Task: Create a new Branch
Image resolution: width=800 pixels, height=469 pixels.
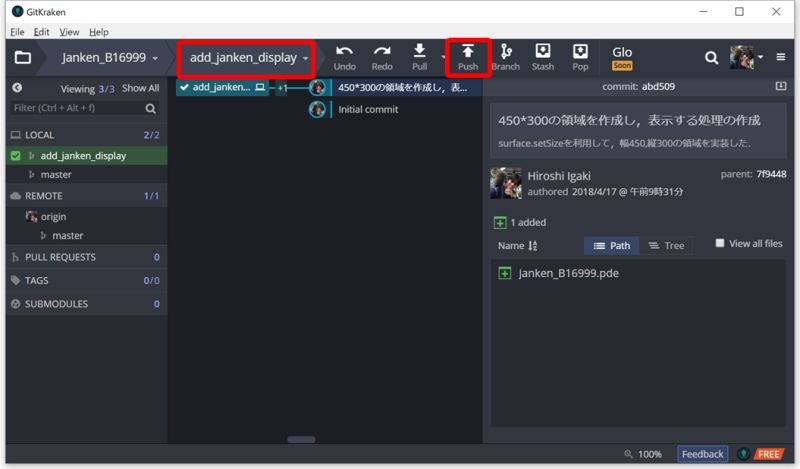Action: [x=506, y=58]
